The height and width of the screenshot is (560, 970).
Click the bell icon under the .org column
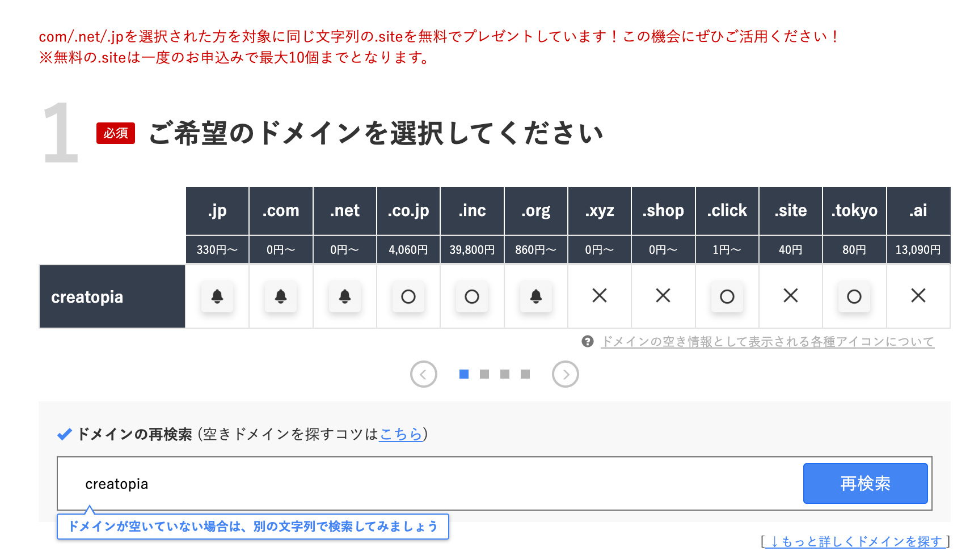(535, 296)
